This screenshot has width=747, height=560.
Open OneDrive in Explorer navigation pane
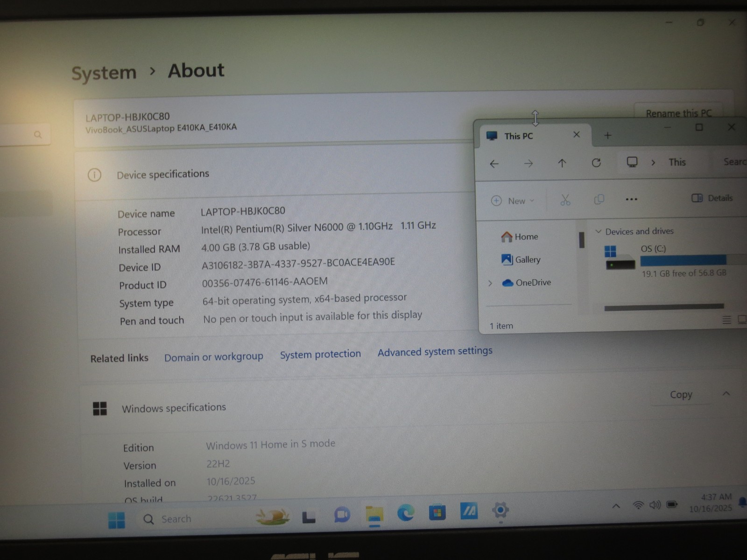click(526, 282)
